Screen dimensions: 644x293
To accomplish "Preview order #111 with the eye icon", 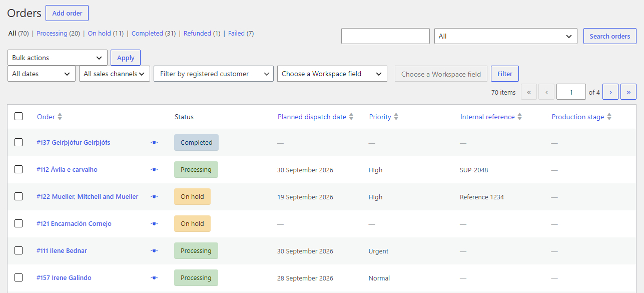I will [154, 251].
